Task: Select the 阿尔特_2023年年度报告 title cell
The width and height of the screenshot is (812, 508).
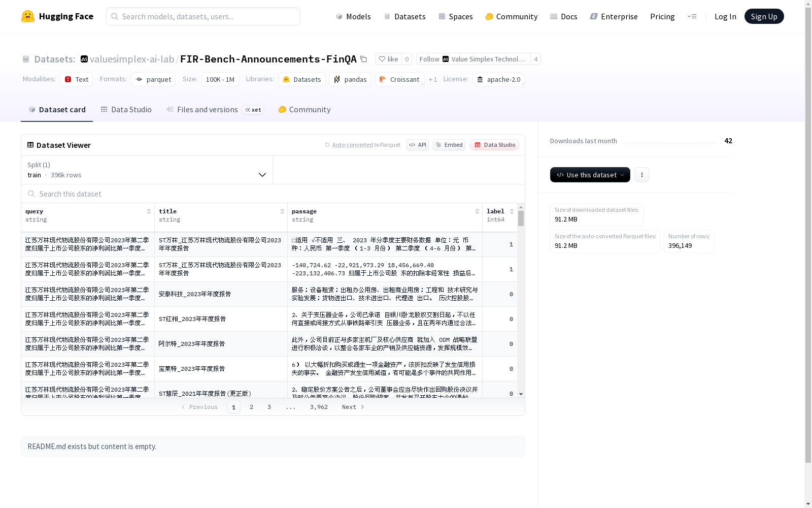Action: pyautogui.click(x=221, y=344)
